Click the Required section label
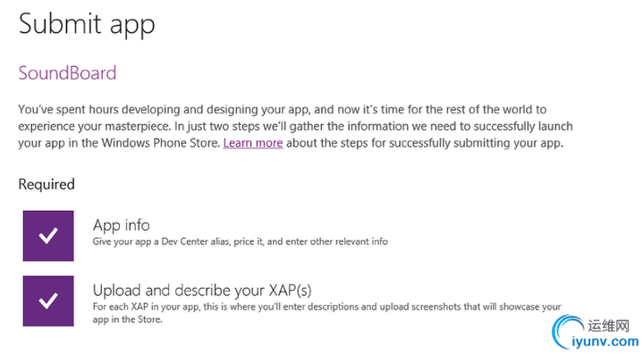Screen dimensions: 644x356 47,184
